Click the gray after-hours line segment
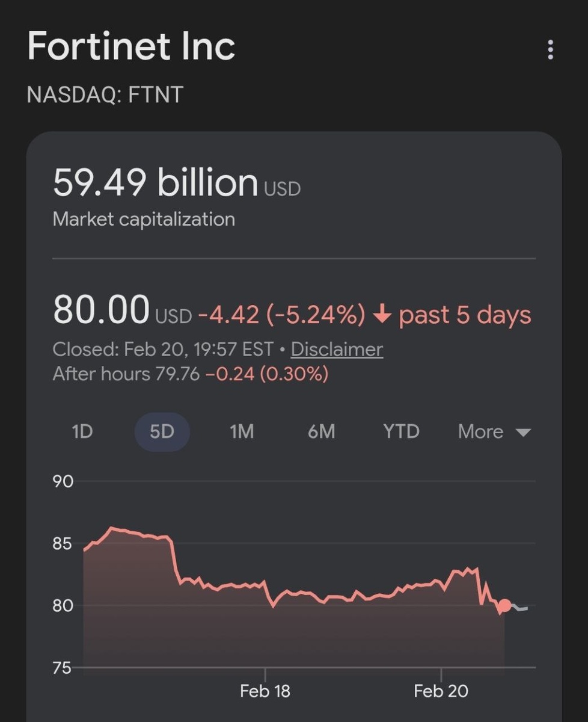 pos(521,608)
